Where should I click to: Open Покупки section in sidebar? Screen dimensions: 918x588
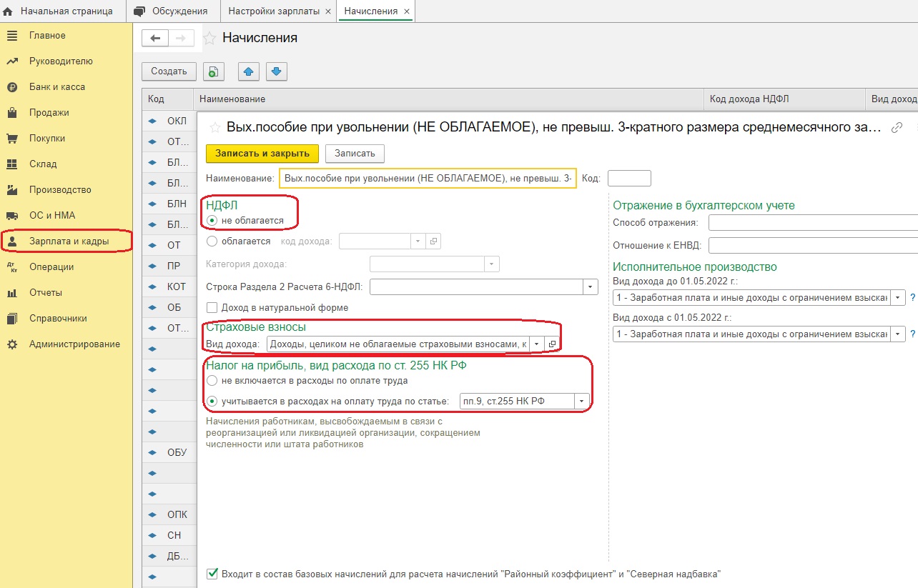click(x=47, y=139)
